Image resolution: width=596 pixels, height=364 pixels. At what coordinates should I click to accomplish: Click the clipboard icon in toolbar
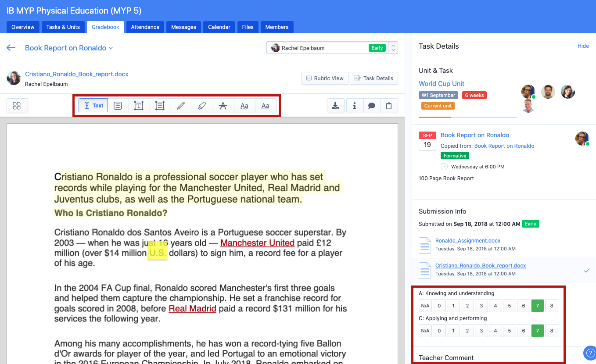point(389,106)
